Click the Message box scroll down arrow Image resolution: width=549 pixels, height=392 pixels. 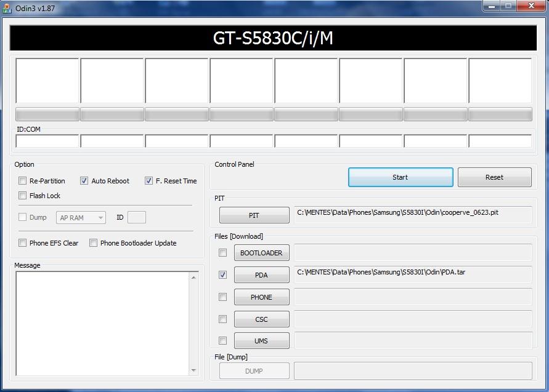coord(193,370)
